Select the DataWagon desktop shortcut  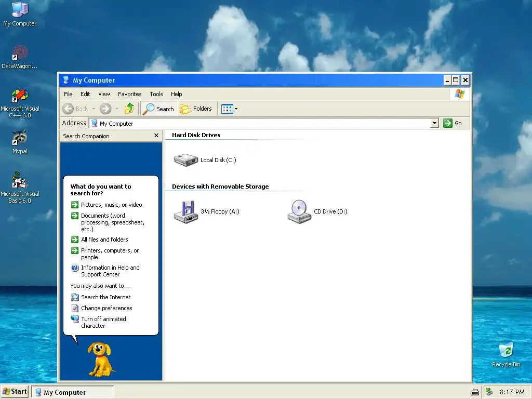click(20, 57)
